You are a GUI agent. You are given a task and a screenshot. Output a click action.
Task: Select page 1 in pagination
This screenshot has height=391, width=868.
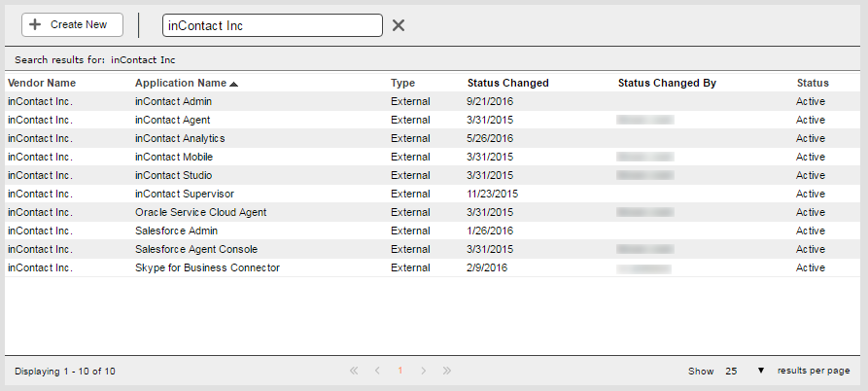pyautogui.click(x=400, y=371)
